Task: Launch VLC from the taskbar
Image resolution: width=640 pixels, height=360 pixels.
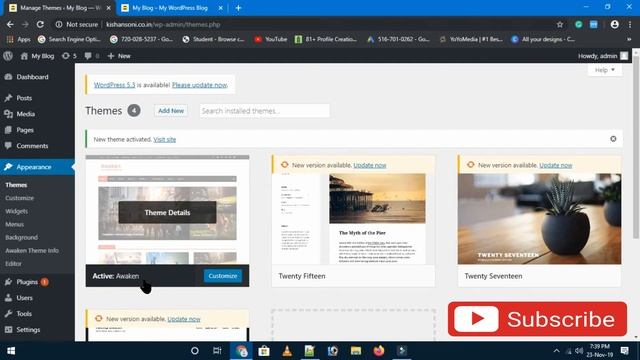Action: click(x=287, y=351)
